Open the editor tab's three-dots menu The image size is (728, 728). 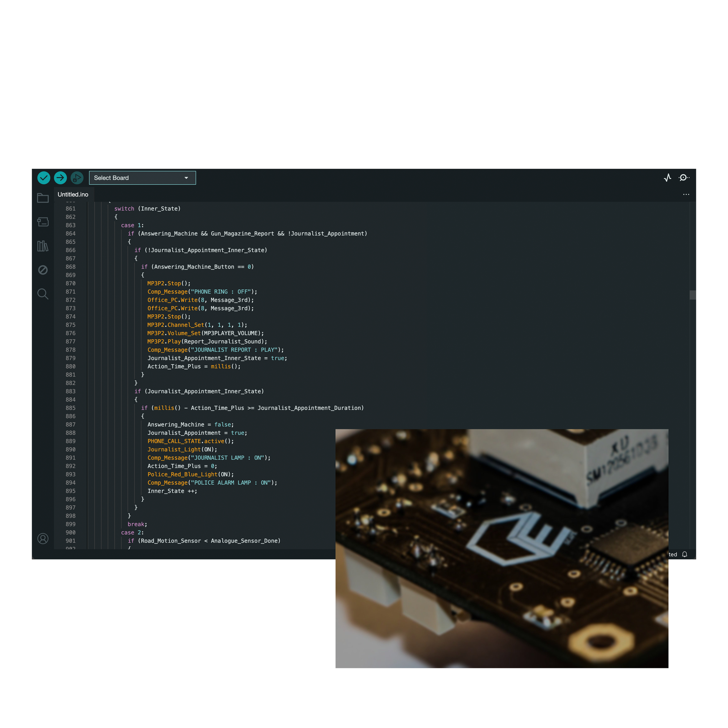pos(686,195)
